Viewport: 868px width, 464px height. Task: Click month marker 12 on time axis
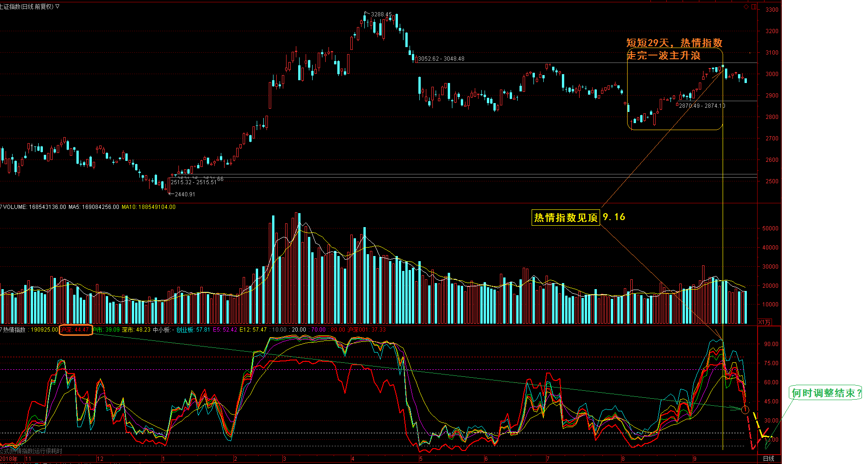coord(100,459)
